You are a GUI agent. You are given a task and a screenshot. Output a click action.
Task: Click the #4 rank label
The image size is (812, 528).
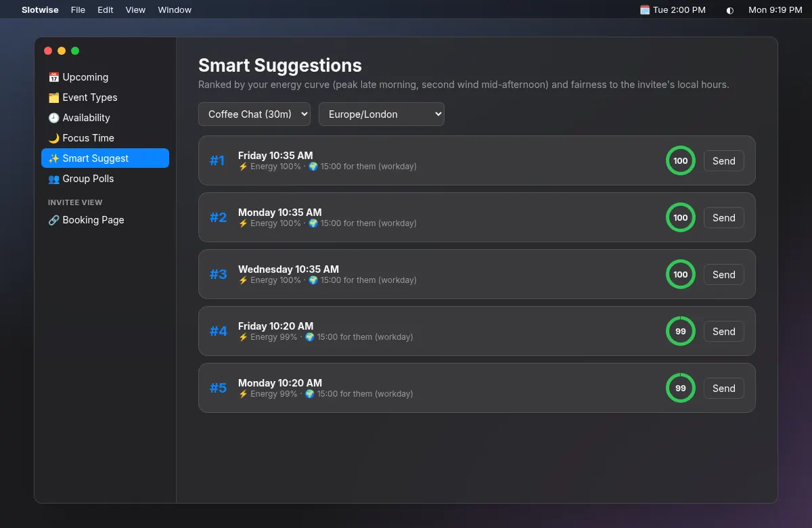218,332
